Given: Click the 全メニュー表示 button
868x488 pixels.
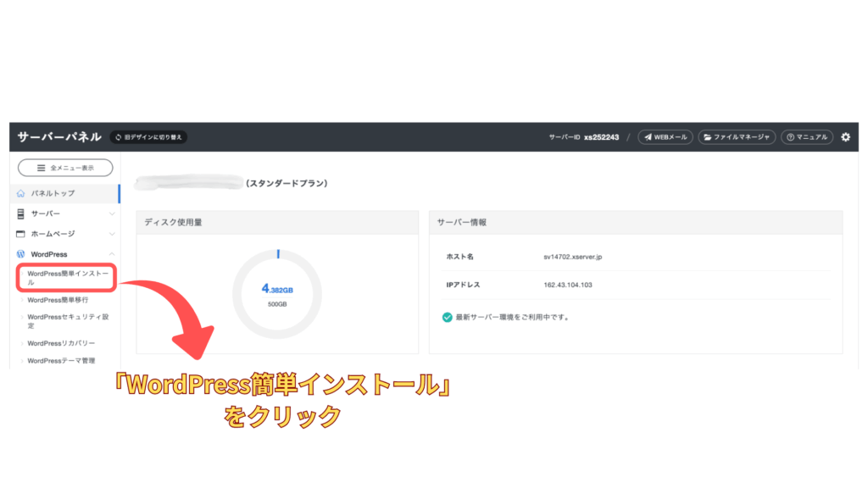Looking at the screenshot, I should coord(65,168).
